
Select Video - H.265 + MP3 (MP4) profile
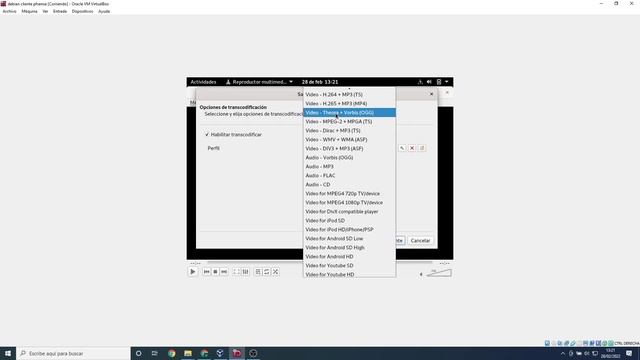pyautogui.click(x=349, y=104)
